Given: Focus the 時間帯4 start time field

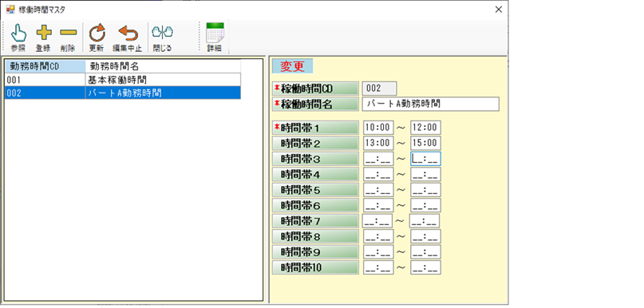Looking at the screenshot, I should pos(378,175).
